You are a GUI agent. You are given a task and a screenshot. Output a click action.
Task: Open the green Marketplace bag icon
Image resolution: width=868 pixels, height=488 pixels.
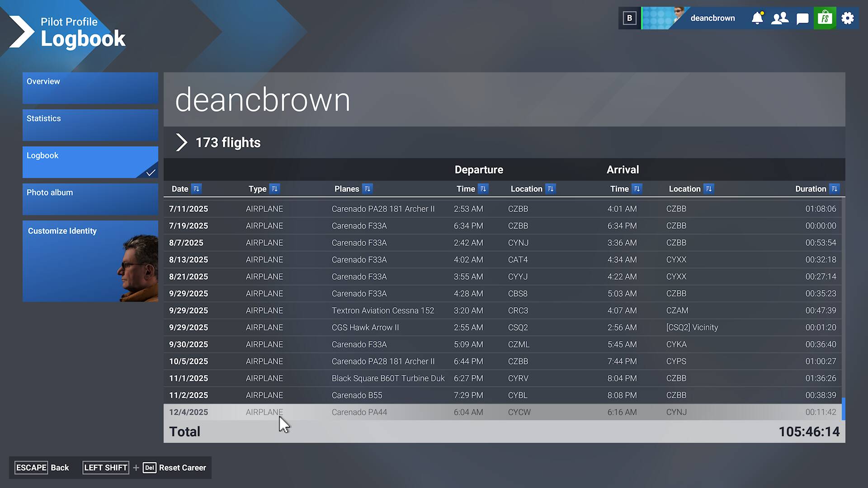click(x=825, y=18)
